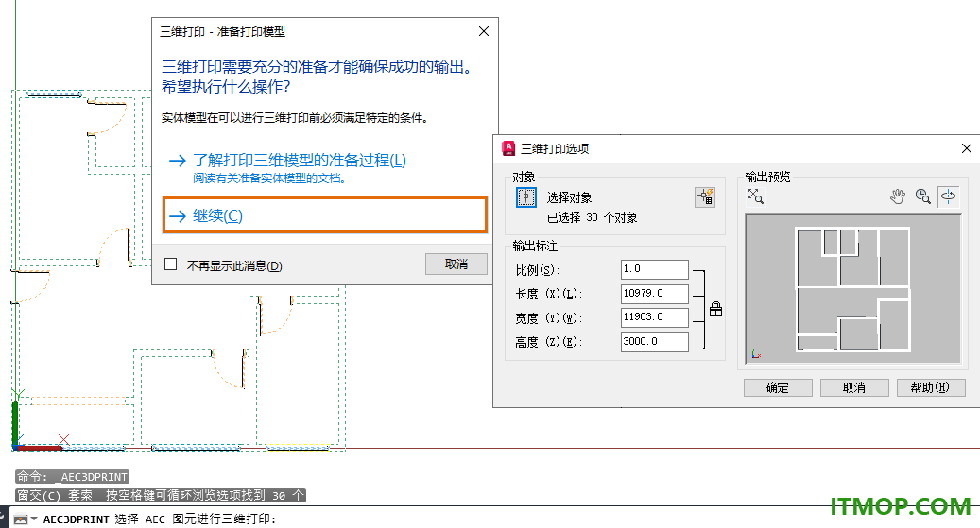Click the output preview thumbnail
The height and width of the screenshot is (528, 980).
coord(853,289)
